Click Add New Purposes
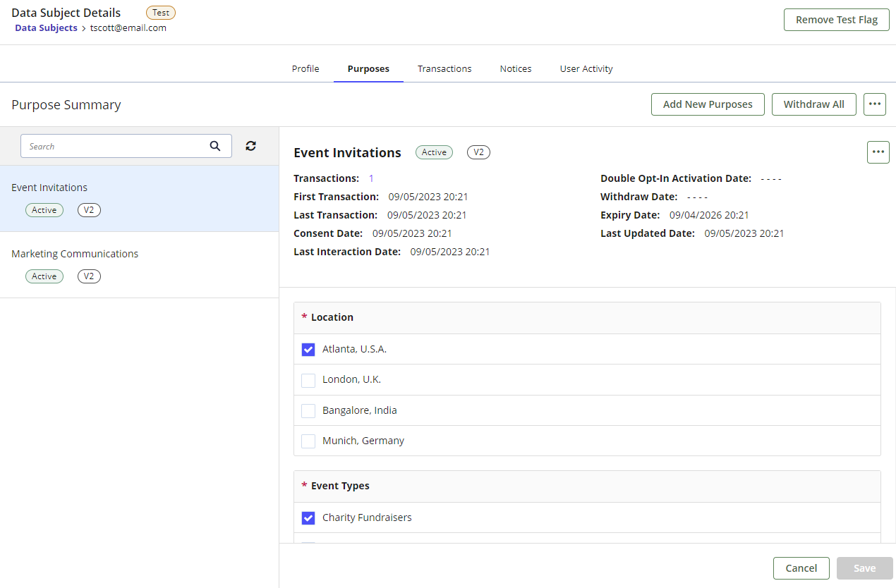The width and height of the screenshot is (896, 588). click(708, 104)
